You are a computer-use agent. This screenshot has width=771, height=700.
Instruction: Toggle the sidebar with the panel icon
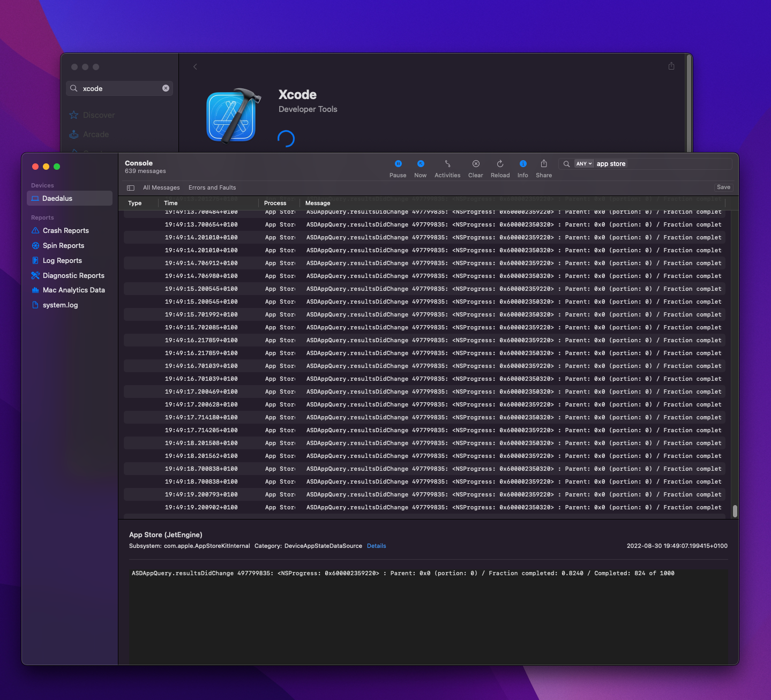[131, 188]
